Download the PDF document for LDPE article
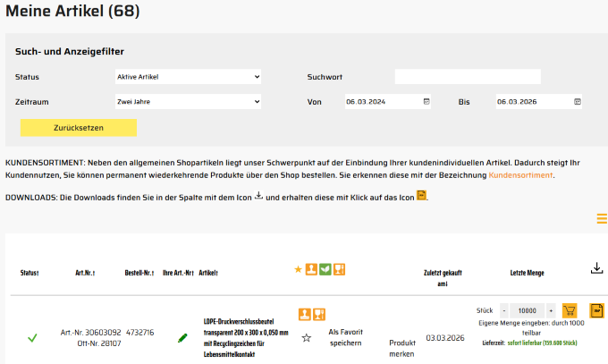Viewport: 608px width, 364px height. click(x=597, y=310)
